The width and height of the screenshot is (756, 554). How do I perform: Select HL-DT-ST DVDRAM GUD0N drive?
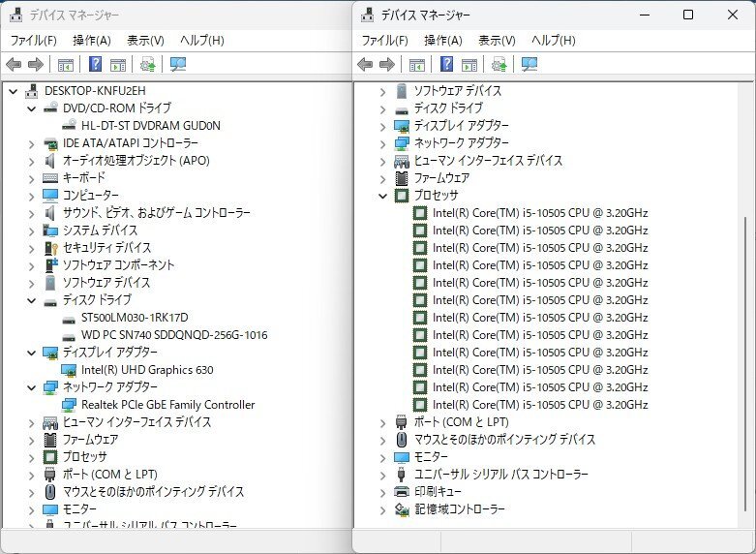point(151,126)
